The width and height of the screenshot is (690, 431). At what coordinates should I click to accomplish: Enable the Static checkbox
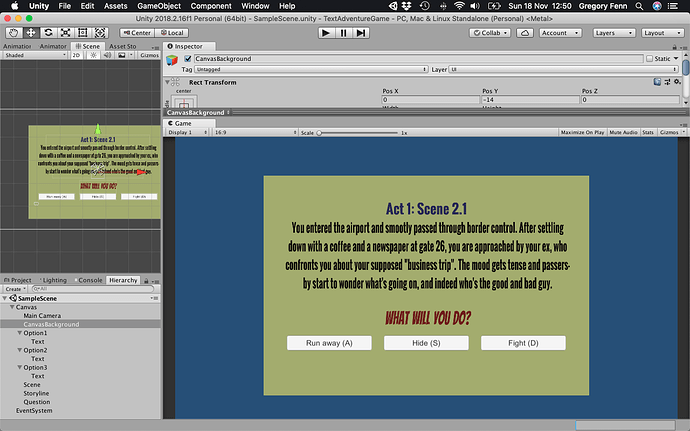(649, 59)
